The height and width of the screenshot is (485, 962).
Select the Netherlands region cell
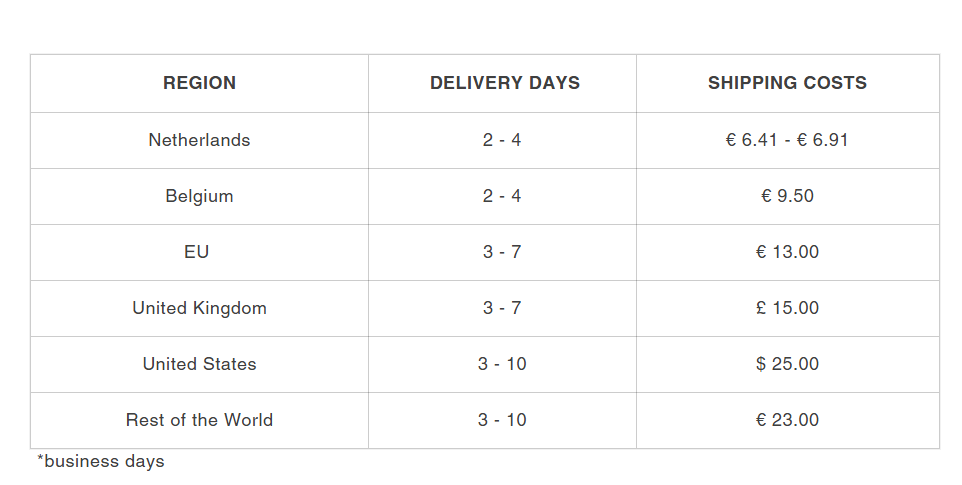(199, 140)
